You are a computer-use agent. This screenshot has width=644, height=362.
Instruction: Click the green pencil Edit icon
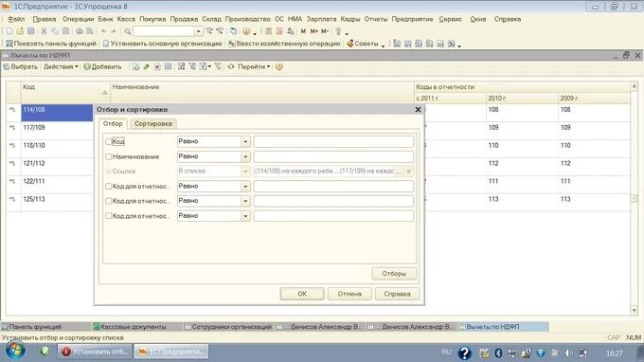pos(146,66)
